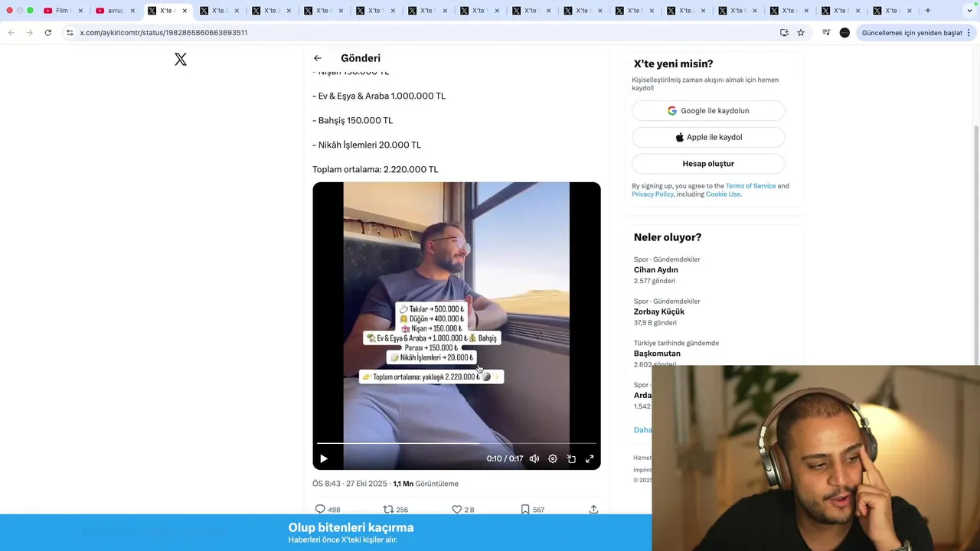The width and height of the screenshot is (980, 551).
Task: Click the Toplam ortalama: 2.220.000 TL line
Action: [375, 169]
